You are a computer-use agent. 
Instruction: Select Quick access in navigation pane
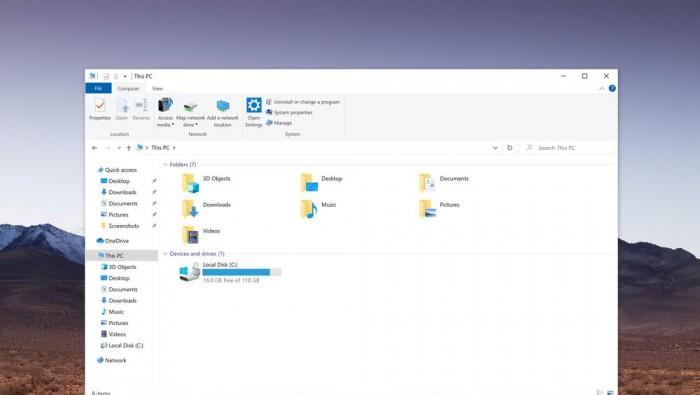tap(117, 170)
